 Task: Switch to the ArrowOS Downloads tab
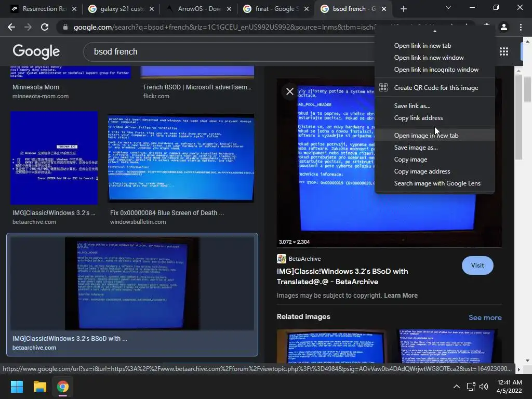(x=198, y=9)
